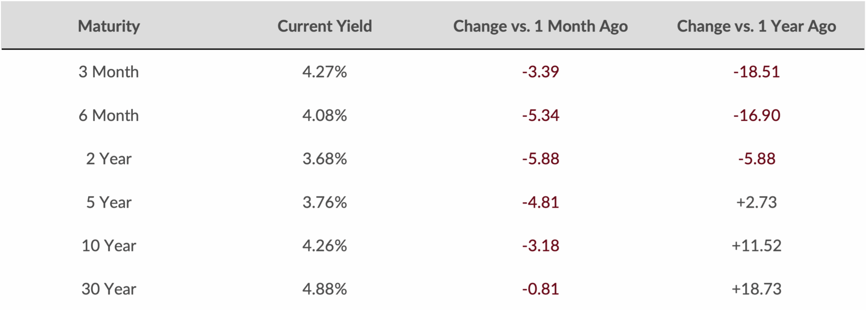868x313 pixels.
Task: Select the +11.52 yearly change value
Action: point(756,246)
